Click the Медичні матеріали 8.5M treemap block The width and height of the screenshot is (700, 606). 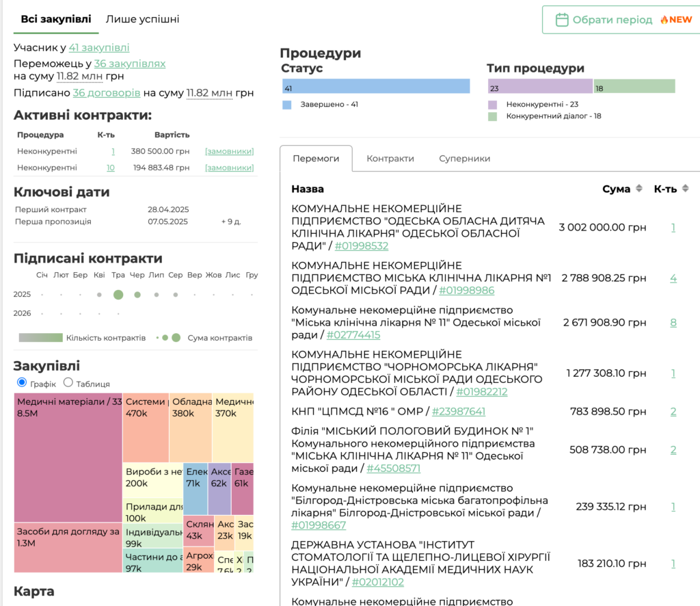pyautogui.click(x=68, y=458)
